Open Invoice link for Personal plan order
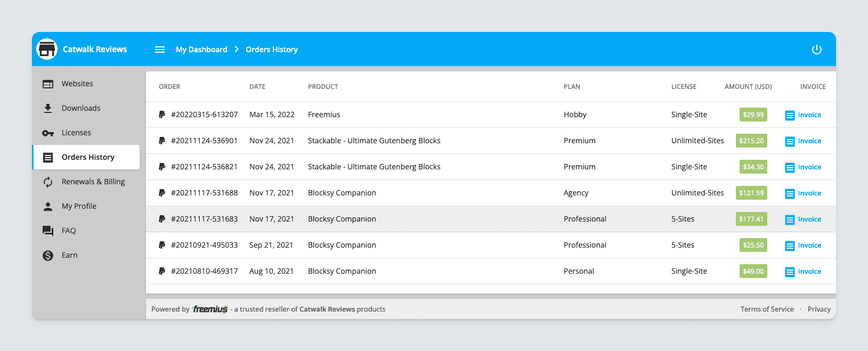The image size is (868, 351). 809,272
